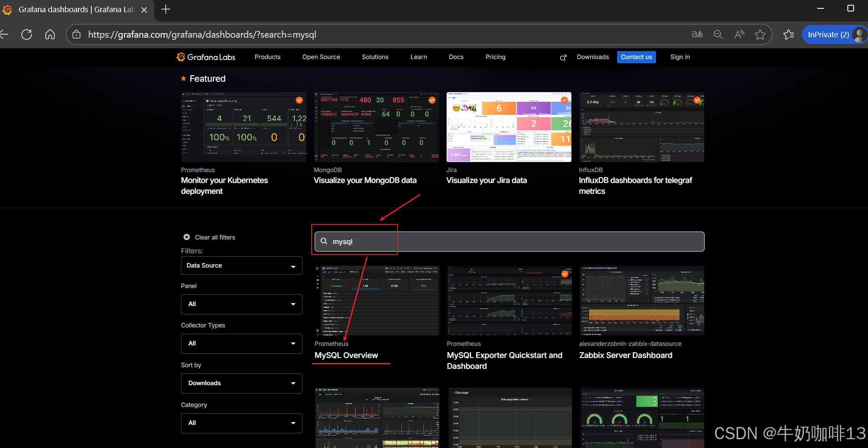Add this page to favorites star
The image size is (868, 448).
[x=760, y=34]
